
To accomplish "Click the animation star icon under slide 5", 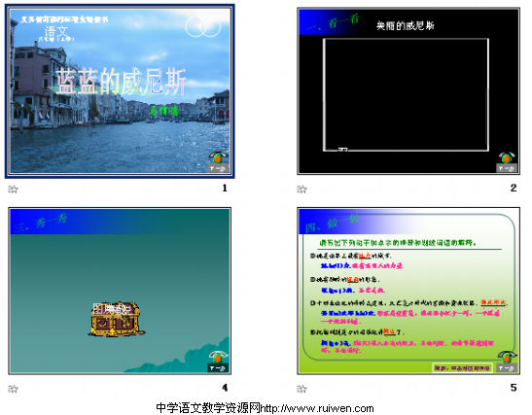I will pos(301,388).
